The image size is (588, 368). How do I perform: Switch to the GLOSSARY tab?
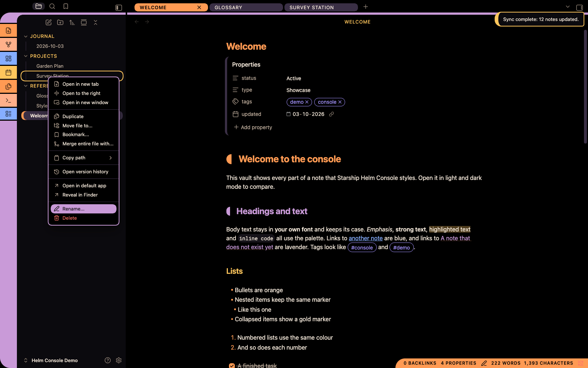point(246,7)
